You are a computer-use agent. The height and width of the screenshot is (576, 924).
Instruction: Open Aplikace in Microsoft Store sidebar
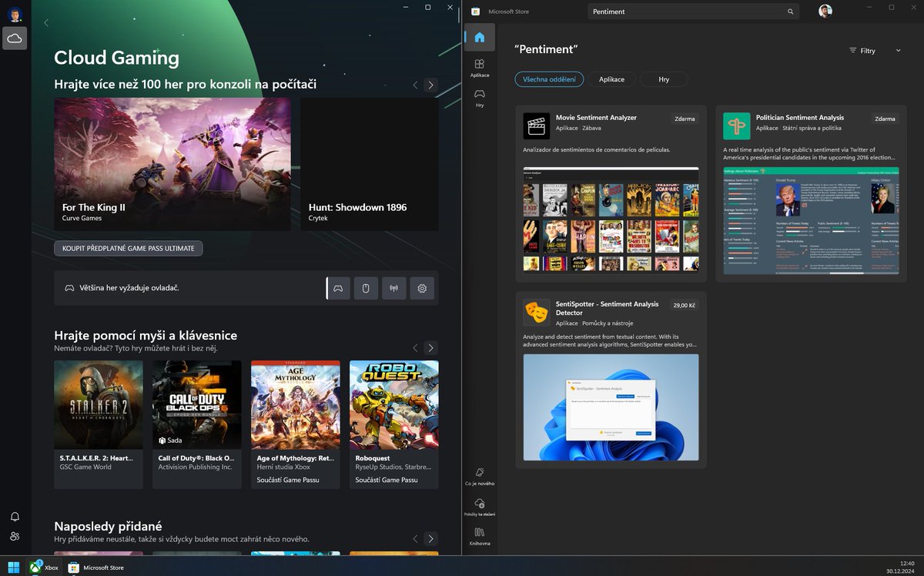(x=479, y=68)
